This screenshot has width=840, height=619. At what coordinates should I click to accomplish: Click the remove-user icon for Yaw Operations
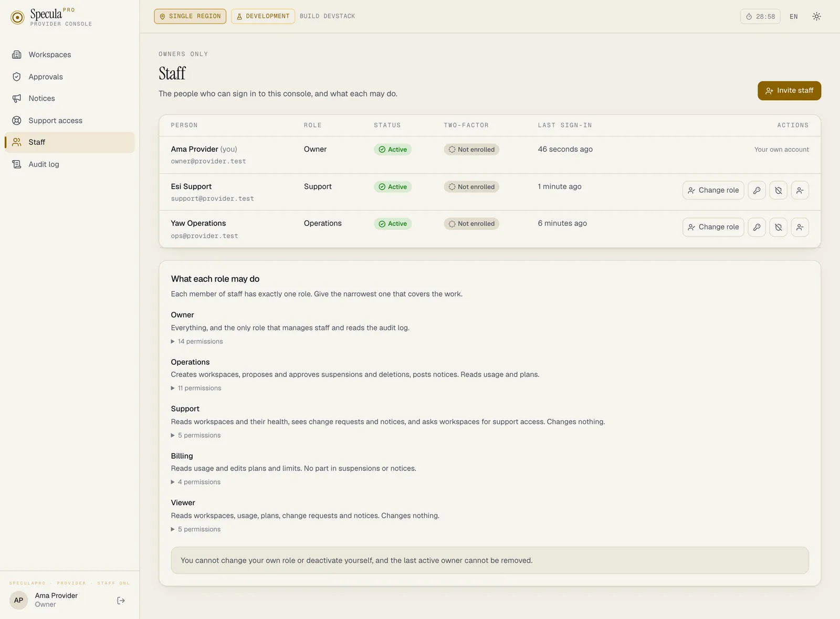(800, 227)
